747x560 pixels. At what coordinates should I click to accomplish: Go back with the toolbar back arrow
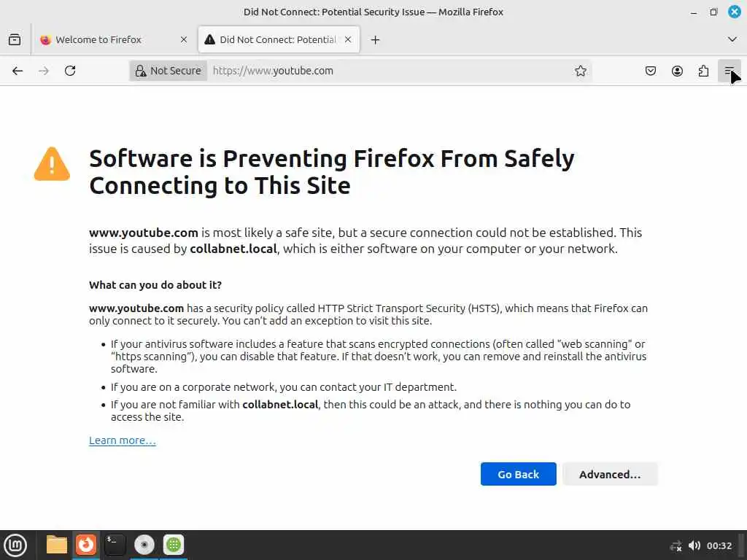18,71
